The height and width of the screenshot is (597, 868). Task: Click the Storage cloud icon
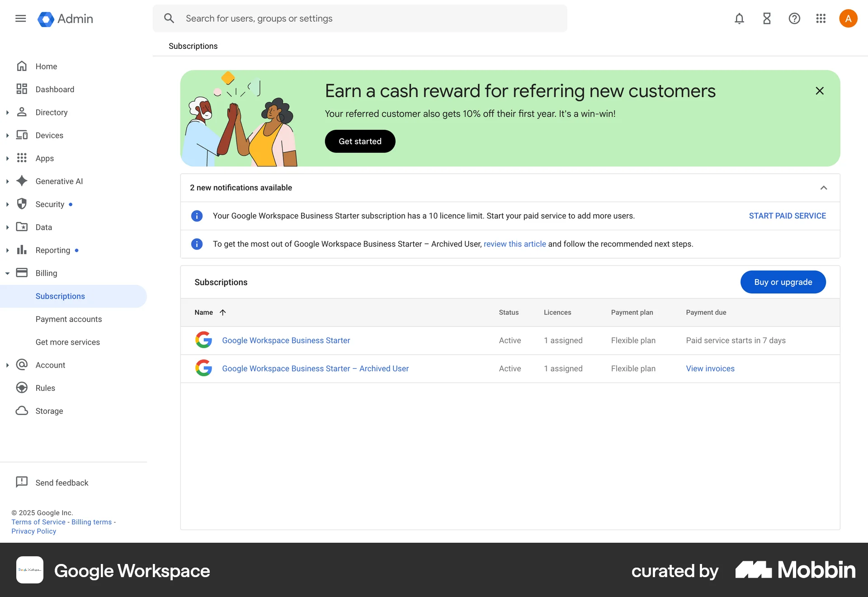(22, 411)
